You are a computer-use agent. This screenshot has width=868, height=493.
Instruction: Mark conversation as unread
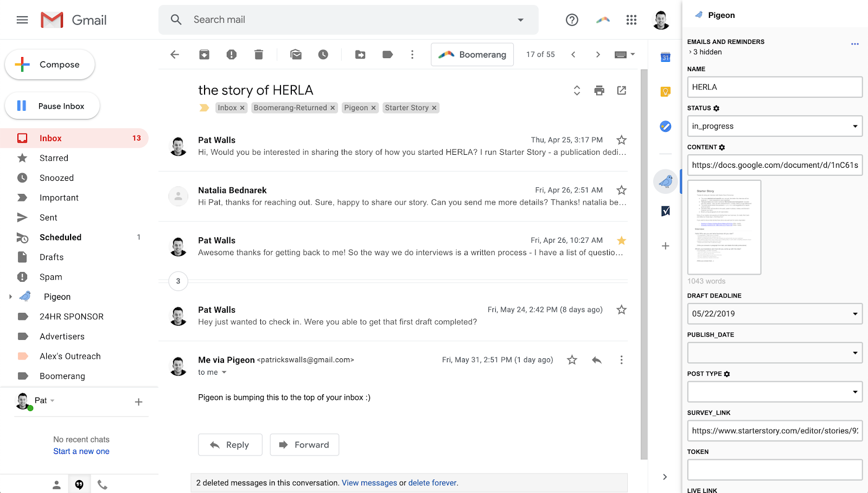(x=296, y=54)
